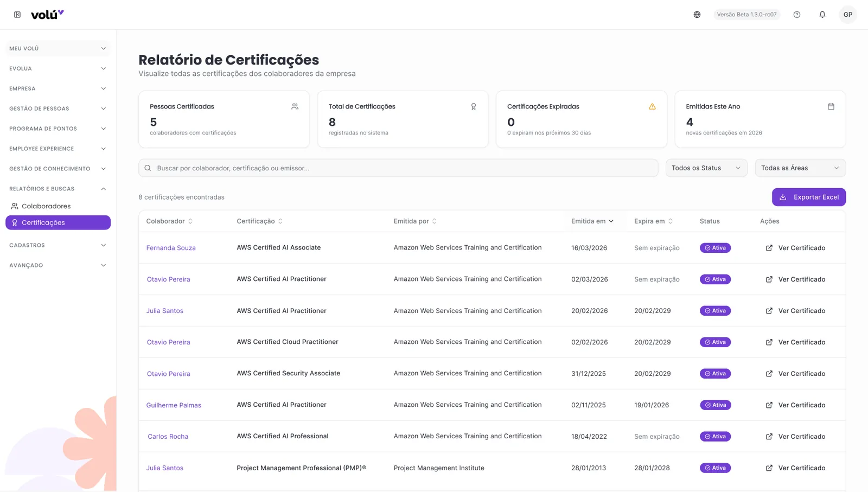This screenshot has width=868, height=492.
Task: Focus the certification search field
Action: coord(398,168)
